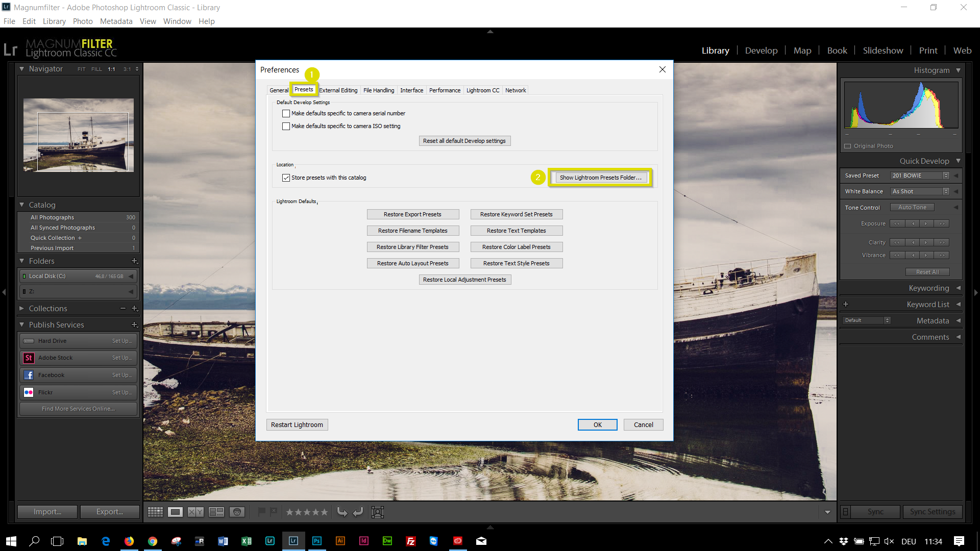Expand the Keywording panel
The width and height of the screenshot is (980, 551).
(x=958, y=288)
